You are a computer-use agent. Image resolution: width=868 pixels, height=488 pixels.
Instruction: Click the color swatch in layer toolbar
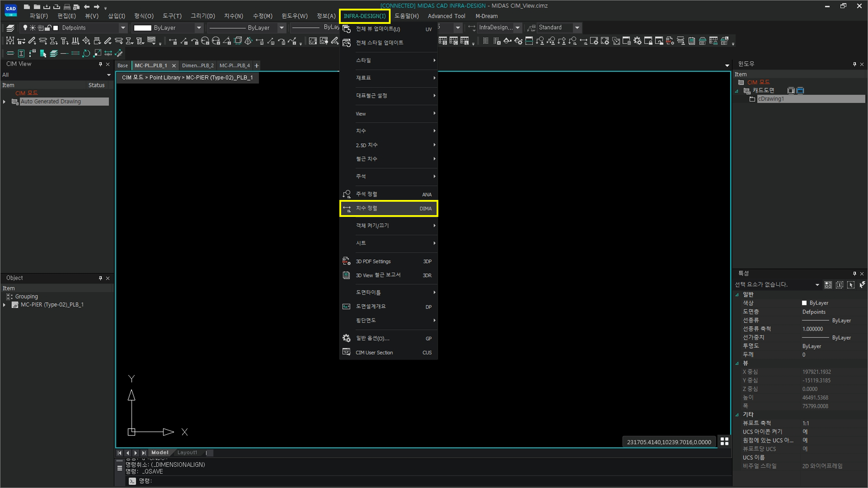[56, 28]
